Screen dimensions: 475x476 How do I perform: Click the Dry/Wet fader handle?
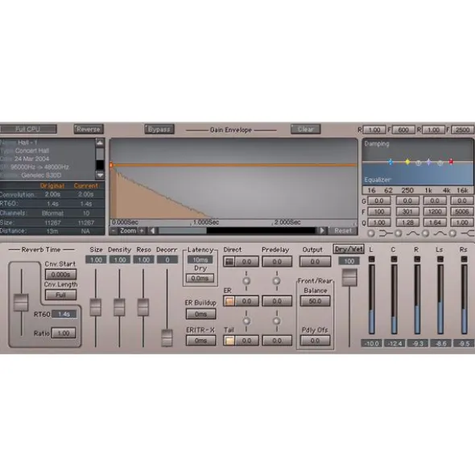click(349, 277)
